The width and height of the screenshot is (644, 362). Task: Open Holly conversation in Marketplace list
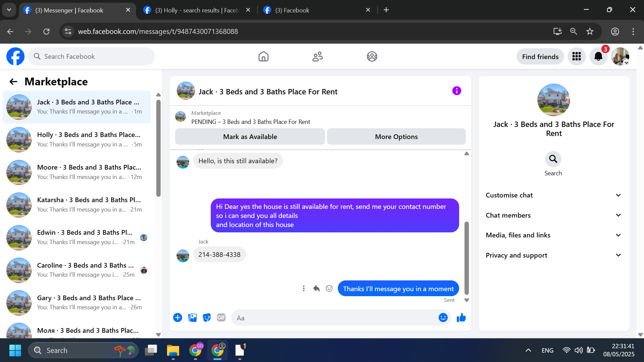click(77, 140)
